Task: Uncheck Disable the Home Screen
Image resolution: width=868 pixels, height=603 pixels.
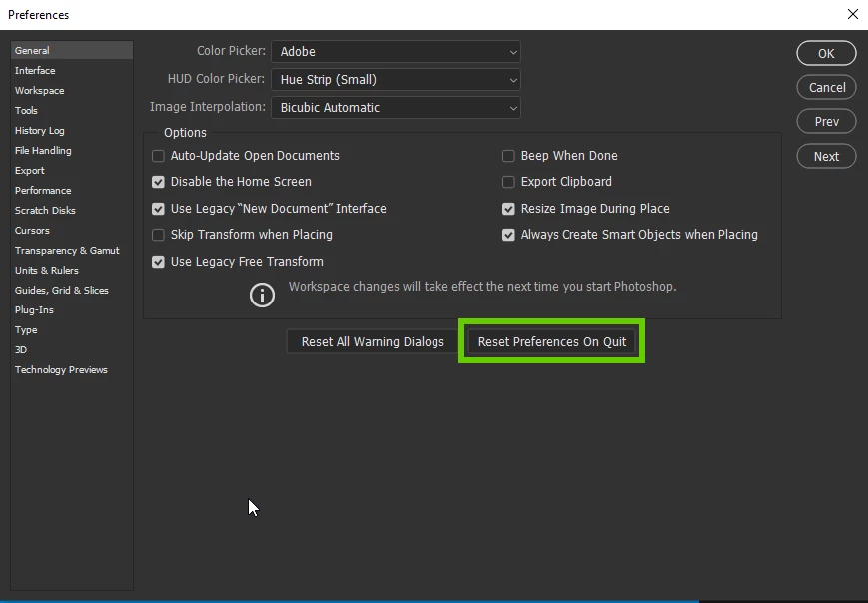Action: pos(159,182)
